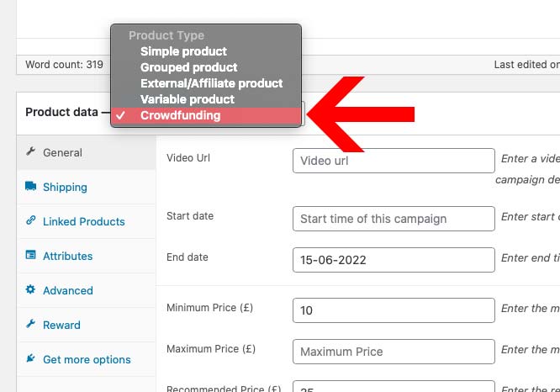Choose the highlighted Crowdfunding option
The width and height of the screenshot is (560, 392).
pos(206,115)
